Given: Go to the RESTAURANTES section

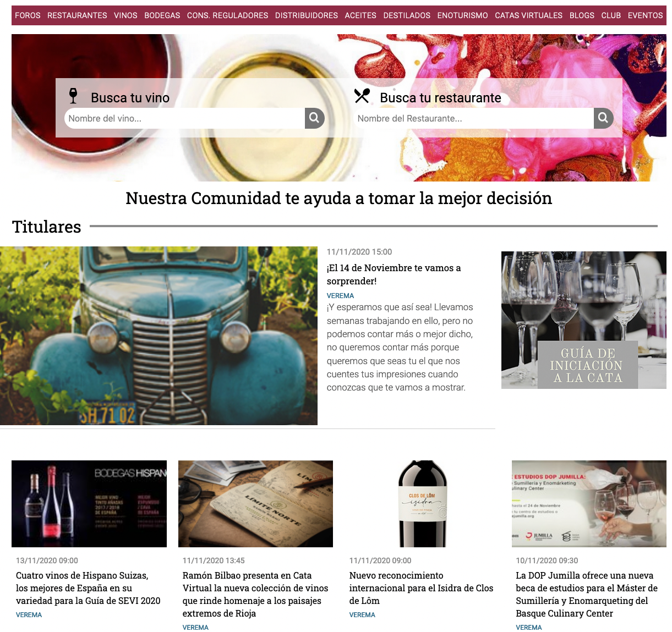Looking at the screenshot, I should point(77,15).
